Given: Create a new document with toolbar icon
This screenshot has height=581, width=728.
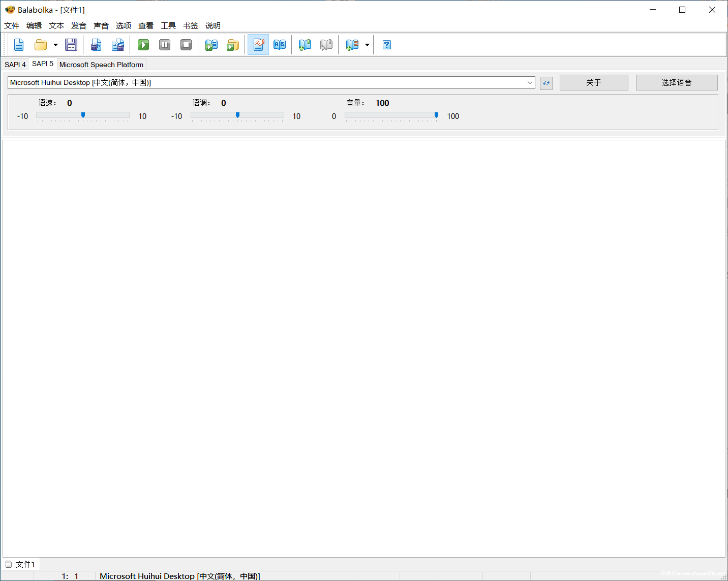Looking at the screenshot, I should pos(19,45).
